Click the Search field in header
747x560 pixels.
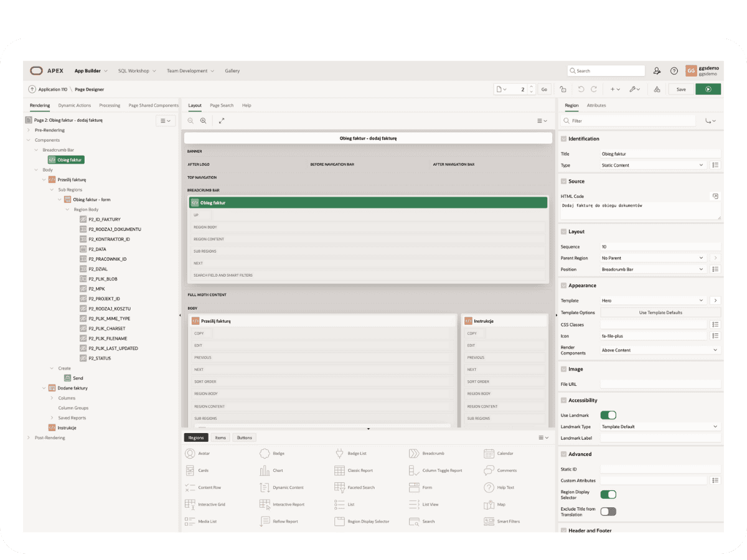(x=606, y=71)
